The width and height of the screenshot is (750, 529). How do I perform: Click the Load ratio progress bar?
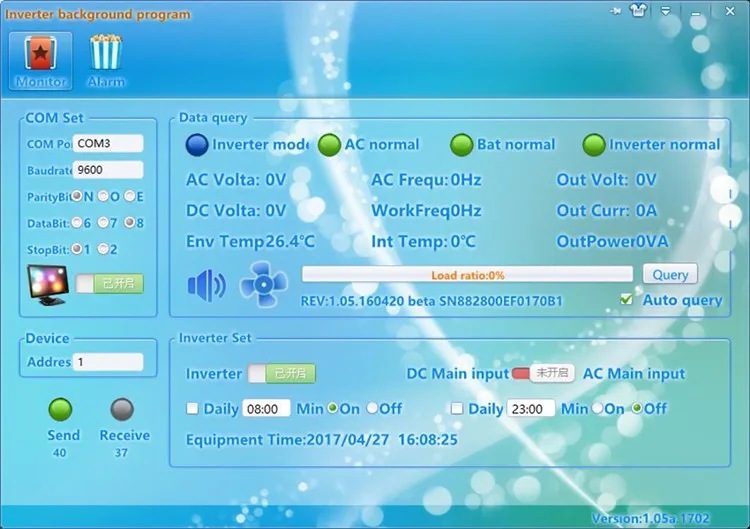click(x=467, y=275)
